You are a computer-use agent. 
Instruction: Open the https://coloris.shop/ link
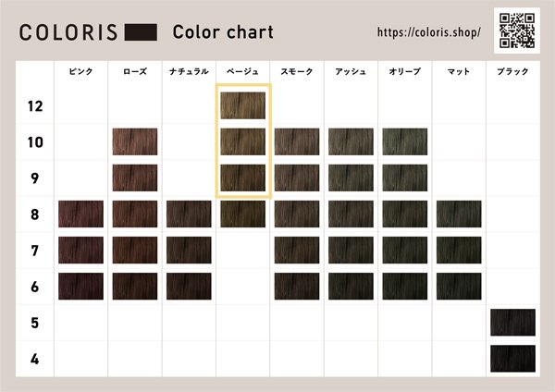tap(428, 32)
